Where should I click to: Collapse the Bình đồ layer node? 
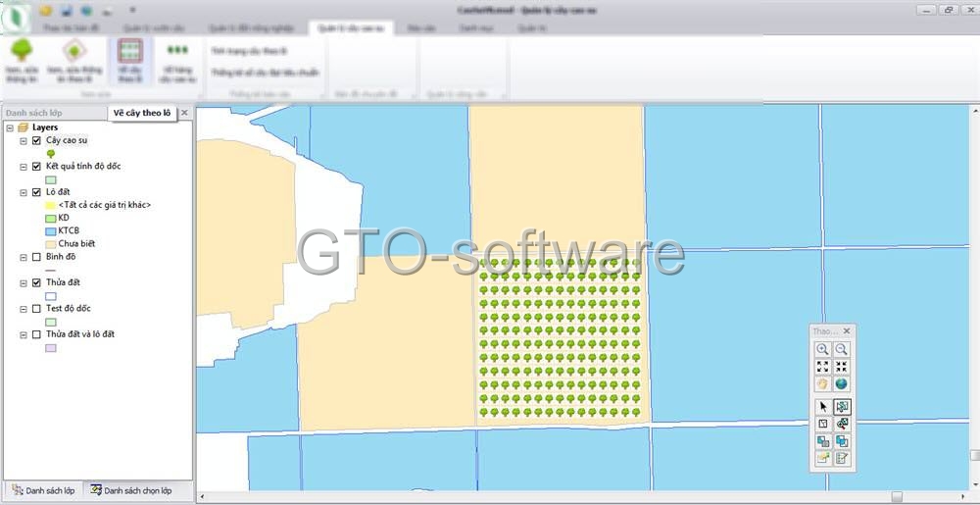point(24,257)
